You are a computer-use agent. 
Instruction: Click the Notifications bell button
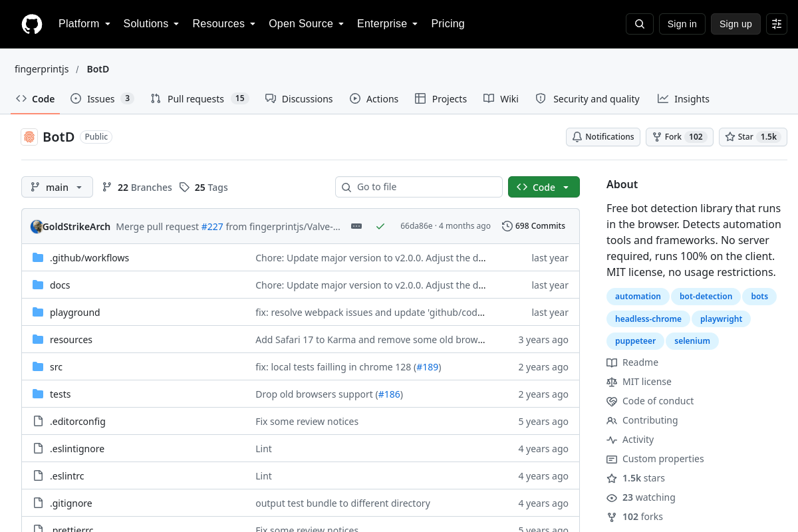(x=603, y=137)
